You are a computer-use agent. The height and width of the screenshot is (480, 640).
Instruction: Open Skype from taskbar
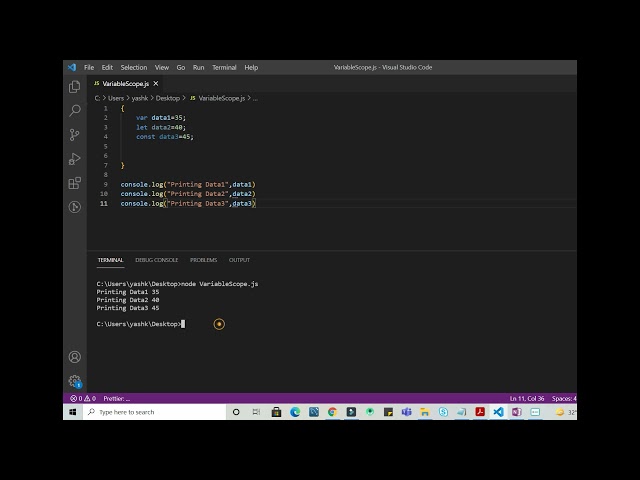(x=443, y=412)
